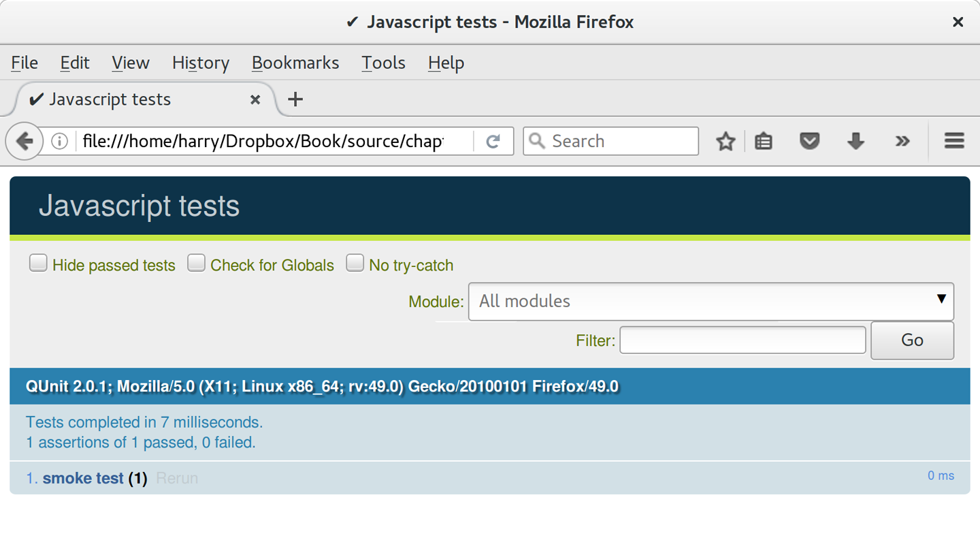Expand the smoke test result row
This screenshot has height=540, width=980.
83,479
